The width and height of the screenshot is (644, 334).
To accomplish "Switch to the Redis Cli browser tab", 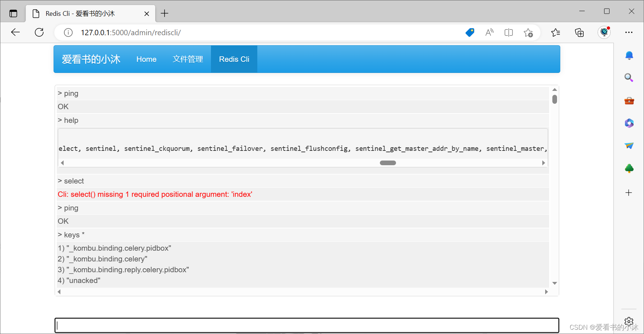I will click(x=91, y=14).
